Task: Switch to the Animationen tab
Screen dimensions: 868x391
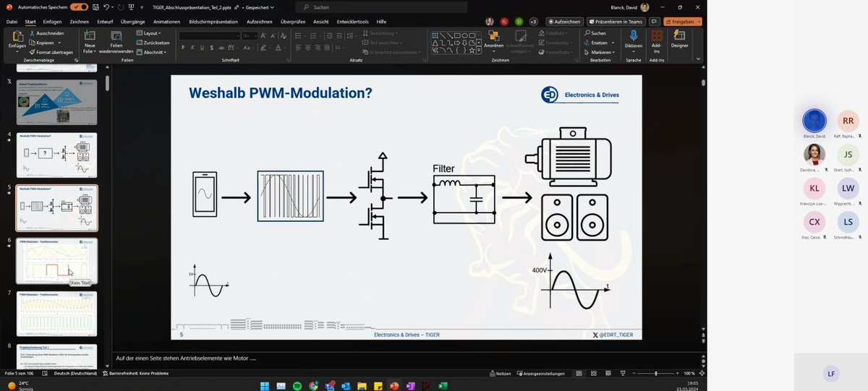Action: point(167,22)
